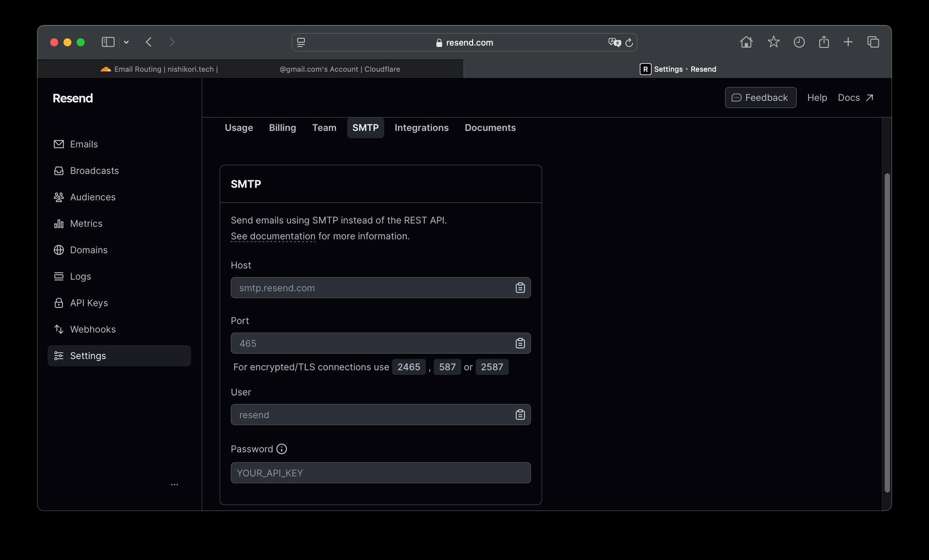Copy the SMTP host value
This screenshot has width=929, height=560.
coord(520,288)
